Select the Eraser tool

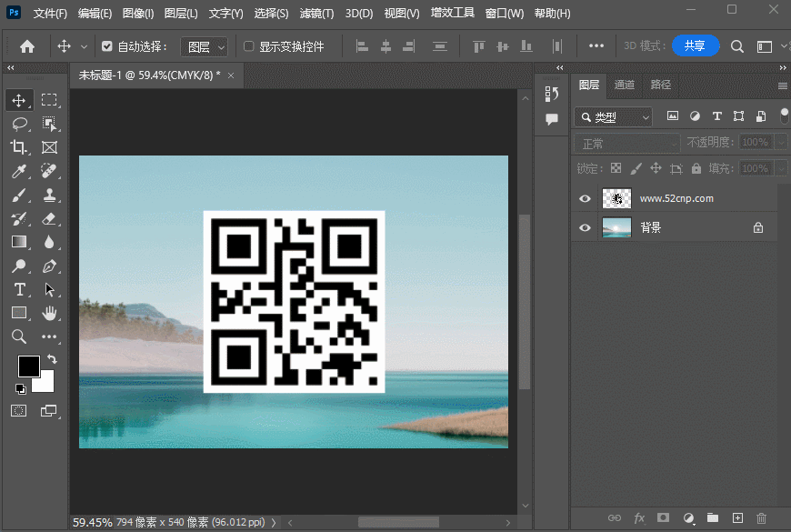click(x=49, y=218)
